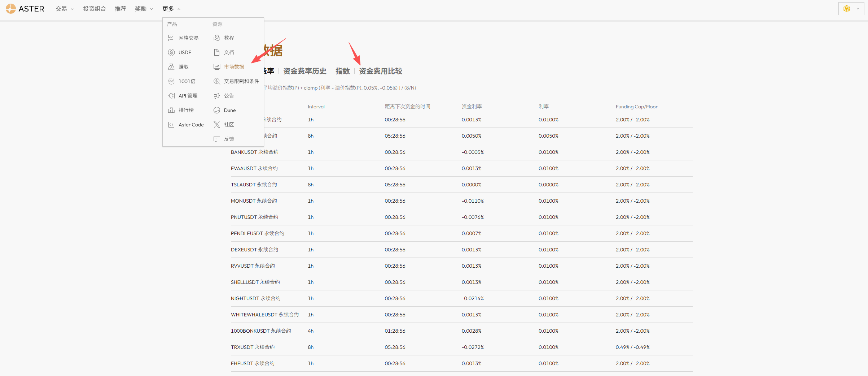
Task: Collapse the 更多 menu via its chevron
Action: click(179, 8)
